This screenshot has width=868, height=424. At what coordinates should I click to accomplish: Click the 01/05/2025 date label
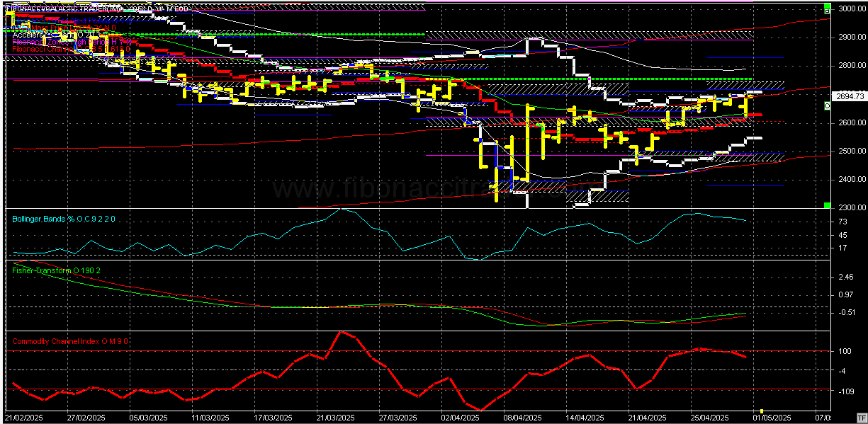(x=772, y=418)
